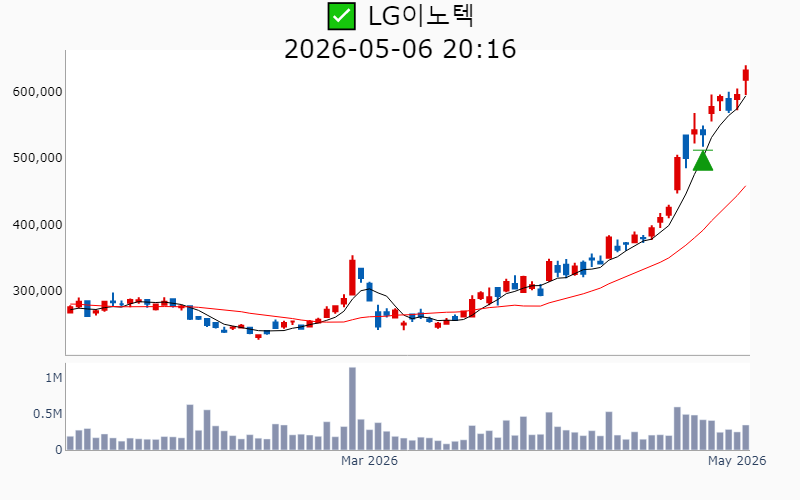Click the green checkmark beside LG이노텍
The image size is (800, 500).
point(341,16)
